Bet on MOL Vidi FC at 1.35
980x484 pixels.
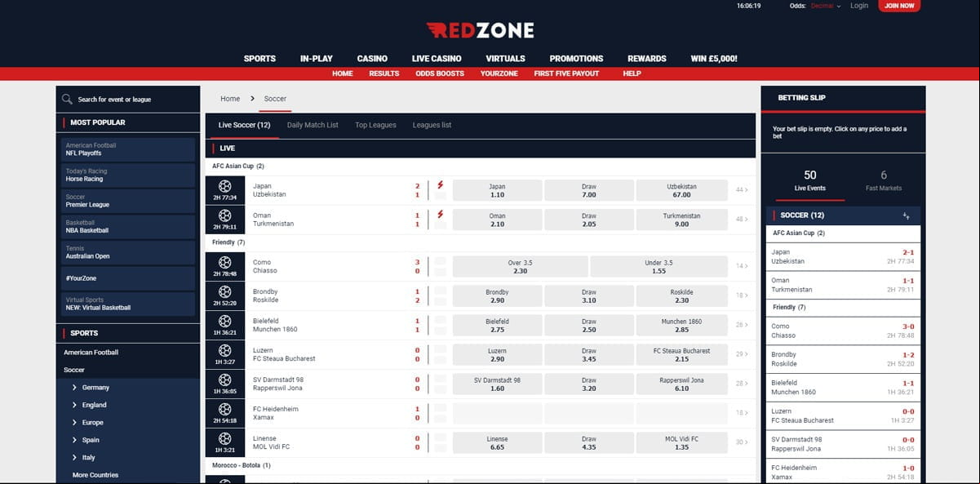[x=681, y=442]
